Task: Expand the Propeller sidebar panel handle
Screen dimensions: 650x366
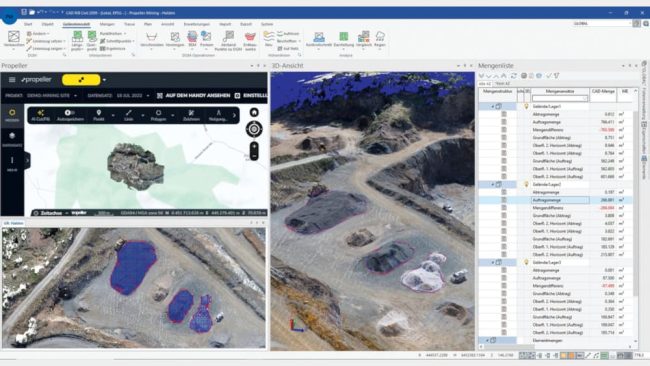Action: pos(27,160)
